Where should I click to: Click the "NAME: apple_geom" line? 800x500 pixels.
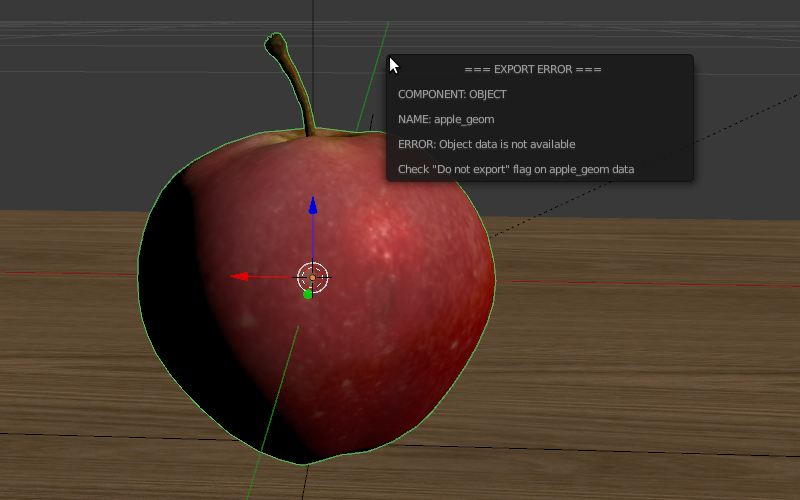[x=446, y=119]
